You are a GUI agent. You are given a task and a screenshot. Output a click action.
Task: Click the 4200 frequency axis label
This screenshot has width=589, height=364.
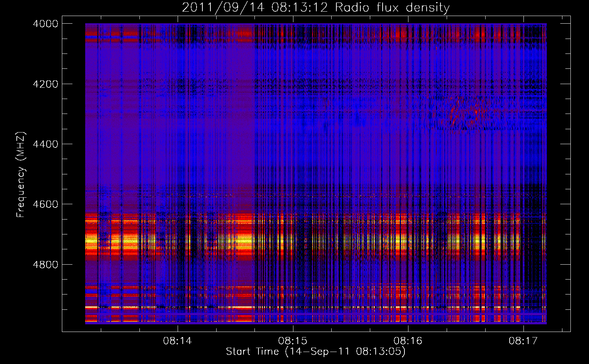46,84
